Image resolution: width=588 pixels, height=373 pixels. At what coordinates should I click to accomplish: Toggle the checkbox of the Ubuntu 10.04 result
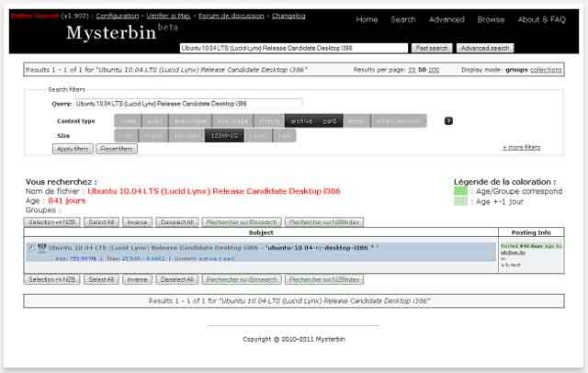pyautogui.click(x=31, y=246)
